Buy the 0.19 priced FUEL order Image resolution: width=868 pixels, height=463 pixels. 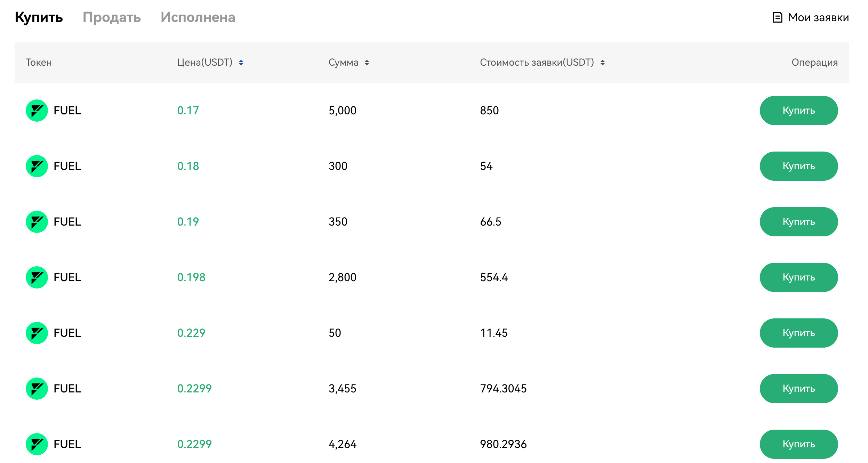799,222
